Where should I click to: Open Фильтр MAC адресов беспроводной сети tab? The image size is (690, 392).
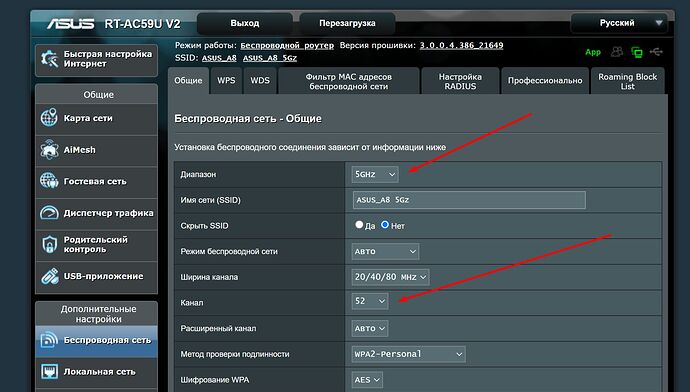(x=349, y=81)
